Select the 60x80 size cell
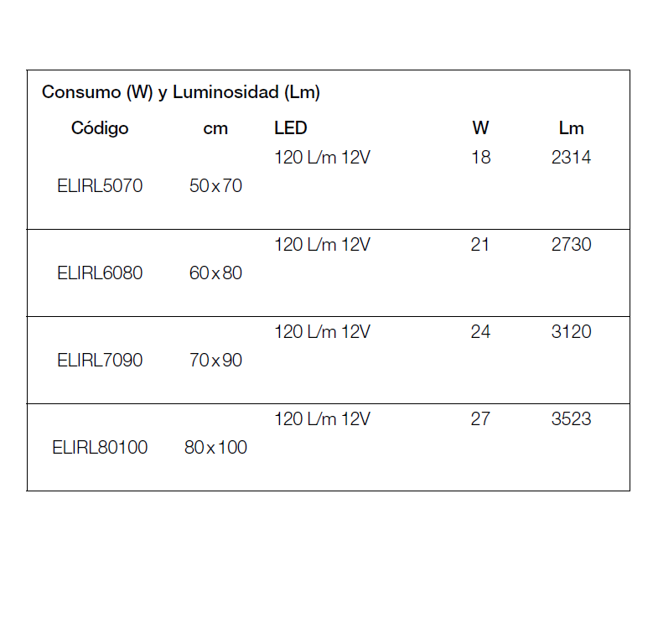The height and width of the screenshot is (644, 653). pyautogui.click(x=215, y=273)
